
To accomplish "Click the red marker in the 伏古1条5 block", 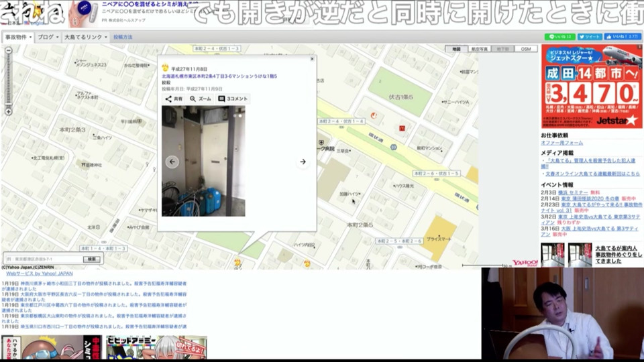I will [x=374, y=116].
